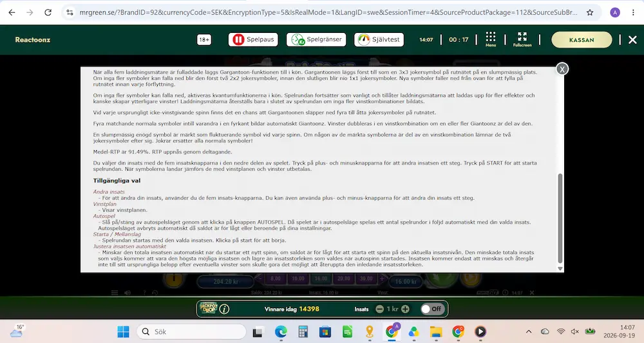
Task: Switch the game to Fullscreen
Action: coord(522,39)
